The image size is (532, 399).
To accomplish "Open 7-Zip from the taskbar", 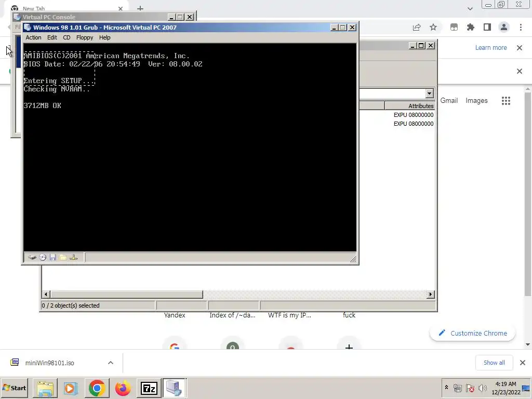I will click(149, 388).
